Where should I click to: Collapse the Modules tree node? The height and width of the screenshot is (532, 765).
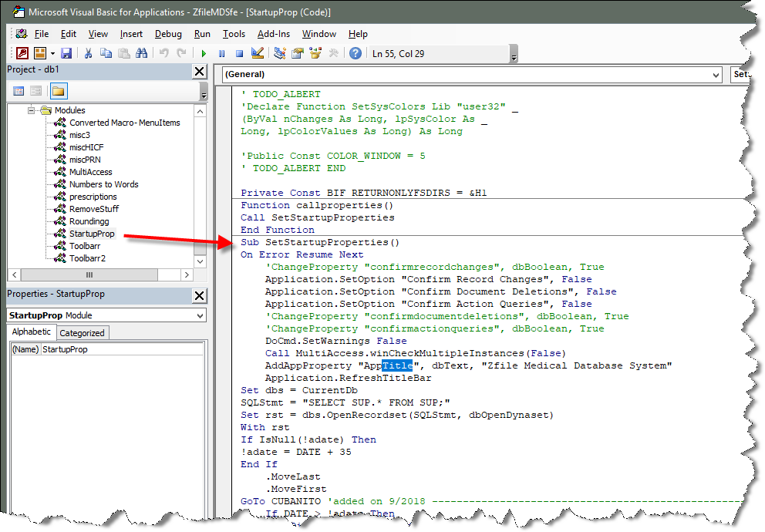click(32, 110)
